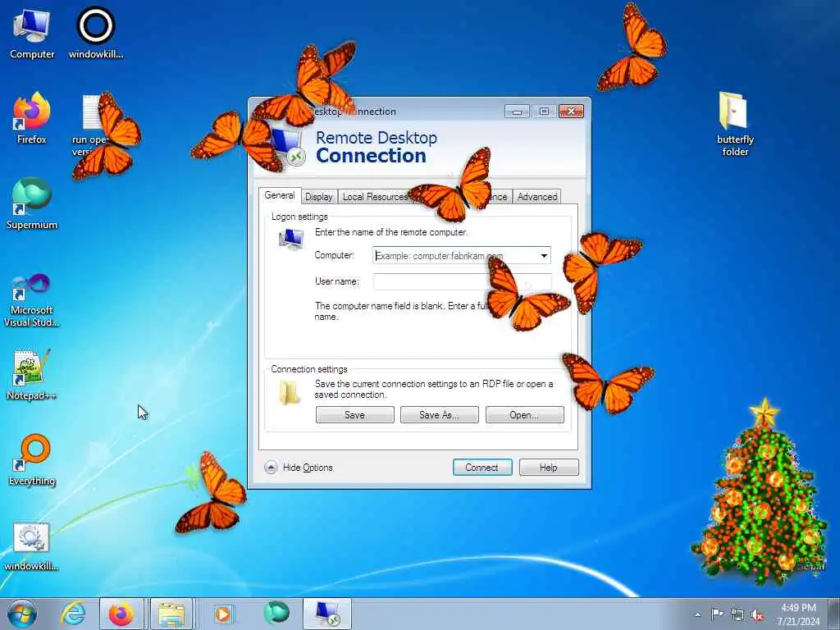Switch to the Display tab

coord(319,197)
